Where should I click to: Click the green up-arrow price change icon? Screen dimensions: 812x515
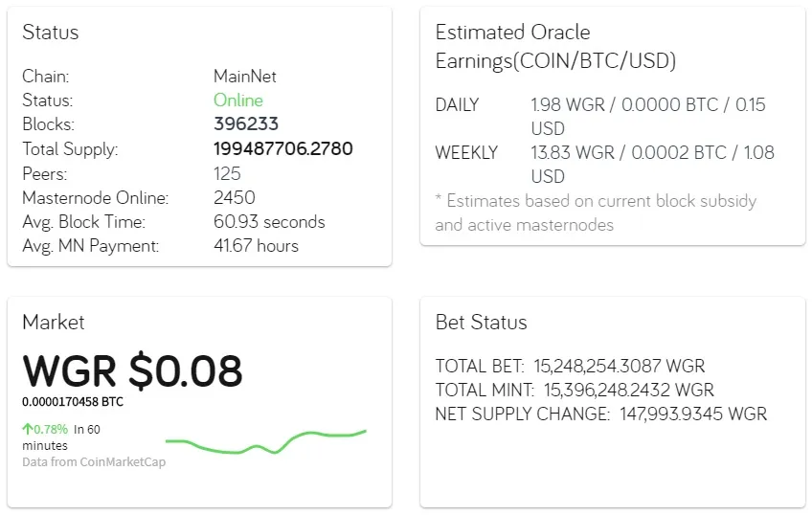click(28, 429)
